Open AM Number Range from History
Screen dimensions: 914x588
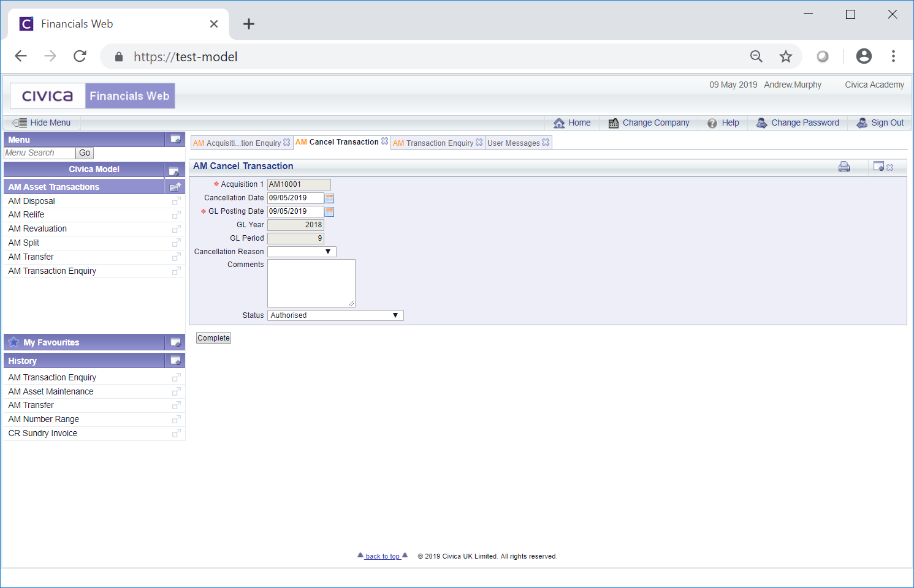[44, 420]
